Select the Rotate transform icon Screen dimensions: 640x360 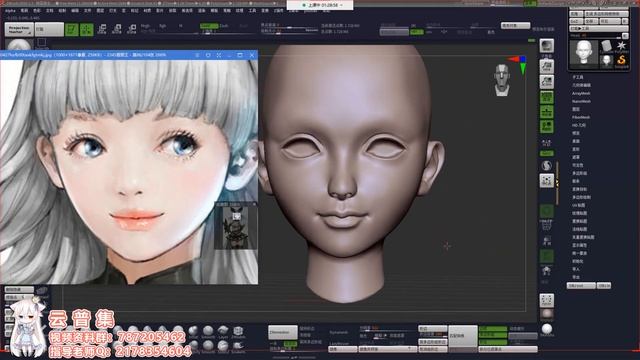131,29
